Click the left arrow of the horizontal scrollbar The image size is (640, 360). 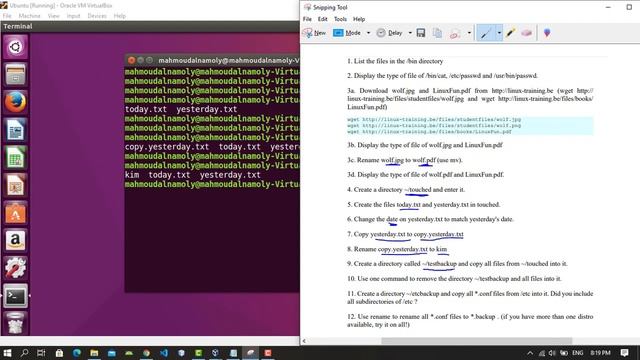click(x=304, y=340)
